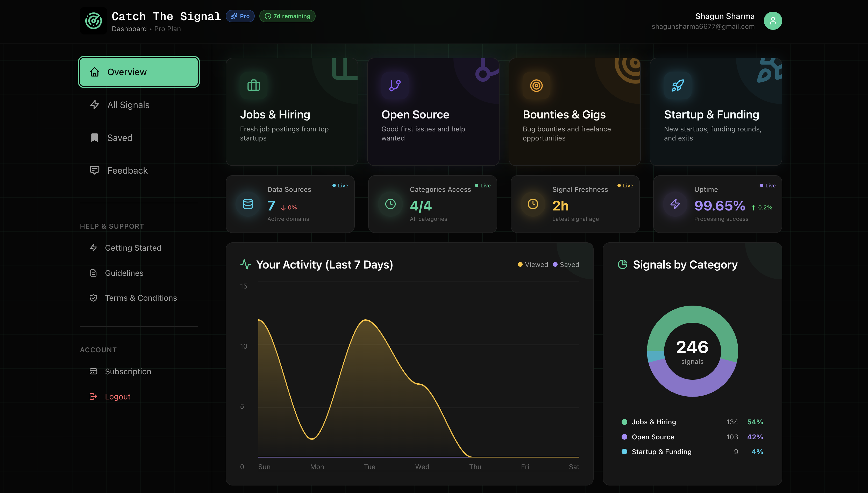Viewport: 868px width, 493px height.
Task: Click the 7d remaining trial badge
Action: (x=287, y=16)
